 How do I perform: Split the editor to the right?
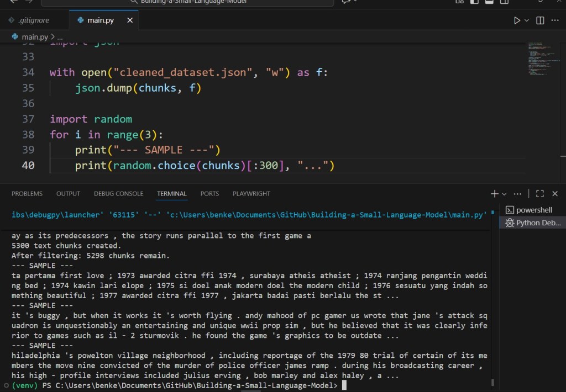click(x=540, y=20)
